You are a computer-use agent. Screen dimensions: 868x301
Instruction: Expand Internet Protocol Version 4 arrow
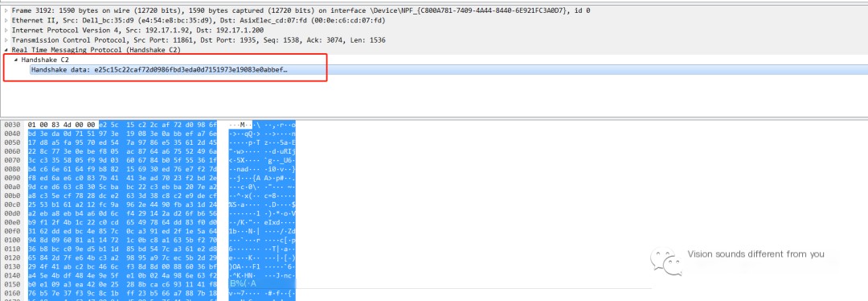tap(6, 31)
